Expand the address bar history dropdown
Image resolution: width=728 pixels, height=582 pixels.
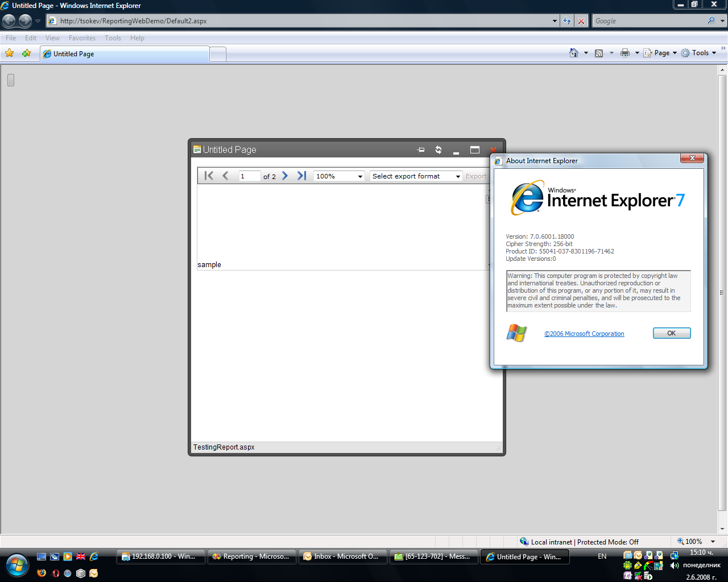click(555, 21)
